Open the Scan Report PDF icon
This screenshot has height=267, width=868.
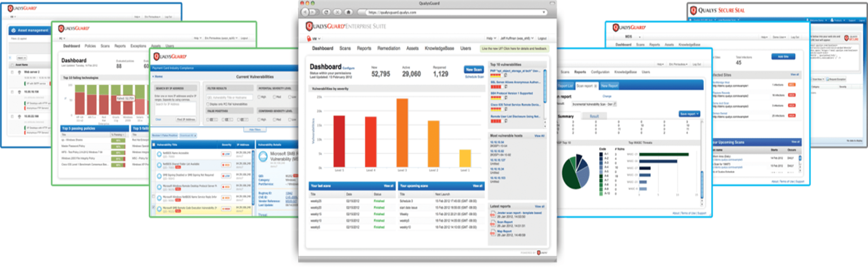pyautogui.click(x=492, y=224)
